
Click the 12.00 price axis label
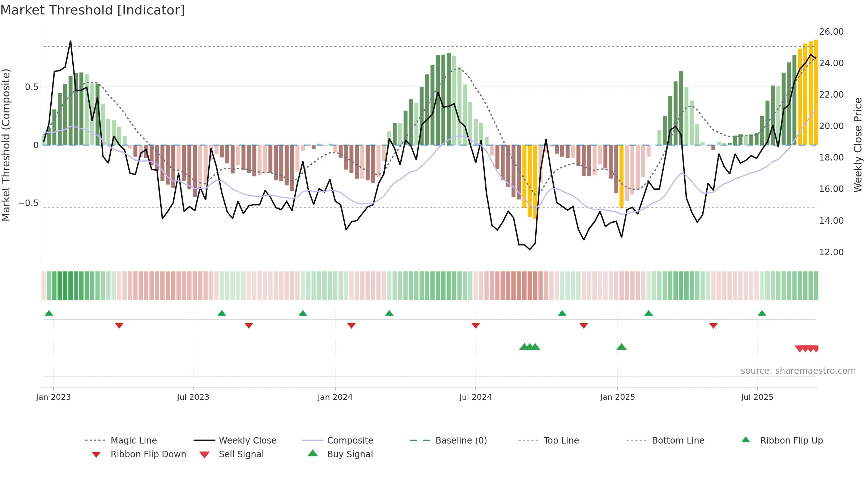click(x=831, y=252)
